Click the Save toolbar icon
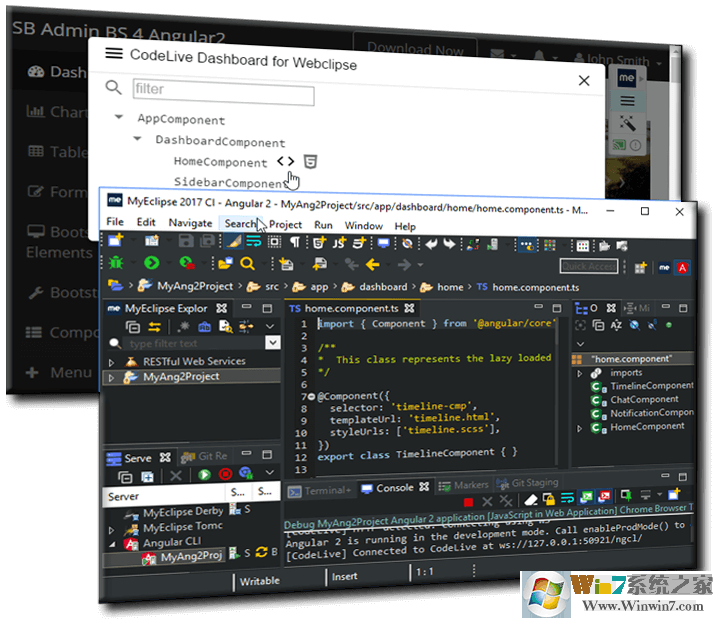This screenshot has width=720, height=620. tap(186, 241)
